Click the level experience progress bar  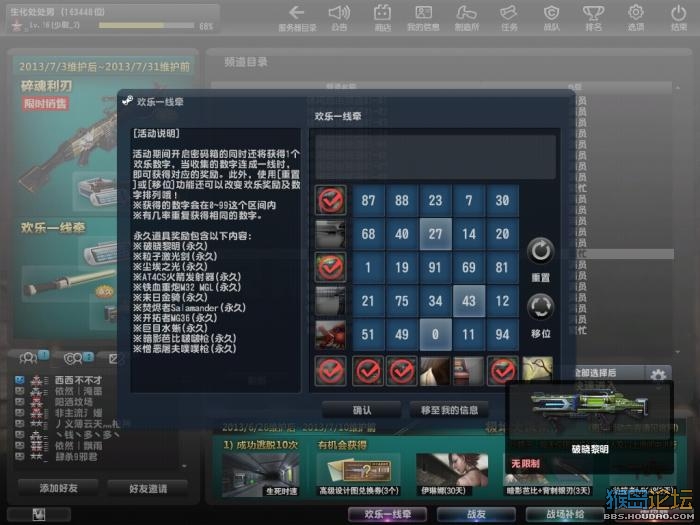click(x=146, y=25)
